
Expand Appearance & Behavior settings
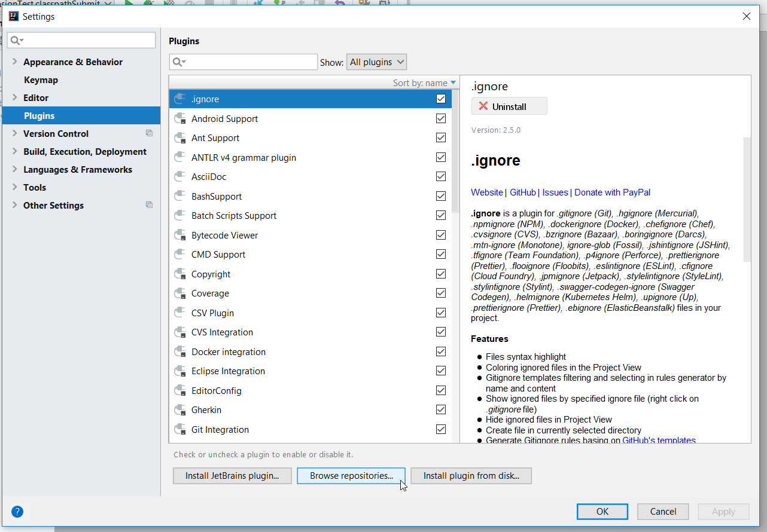point(14,62)
